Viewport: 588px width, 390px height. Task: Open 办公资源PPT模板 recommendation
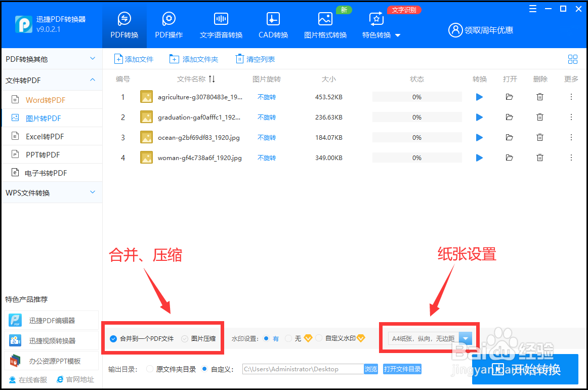(51, 360)
